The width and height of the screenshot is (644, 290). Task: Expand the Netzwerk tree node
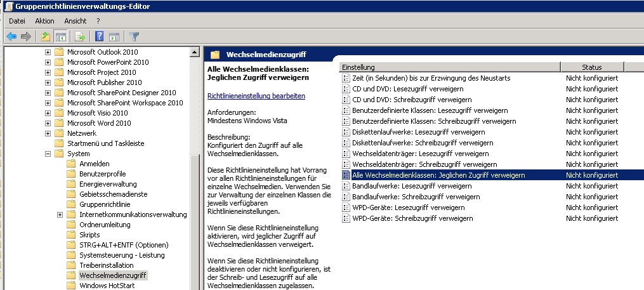pyautogui.click(x=48, y=133)
